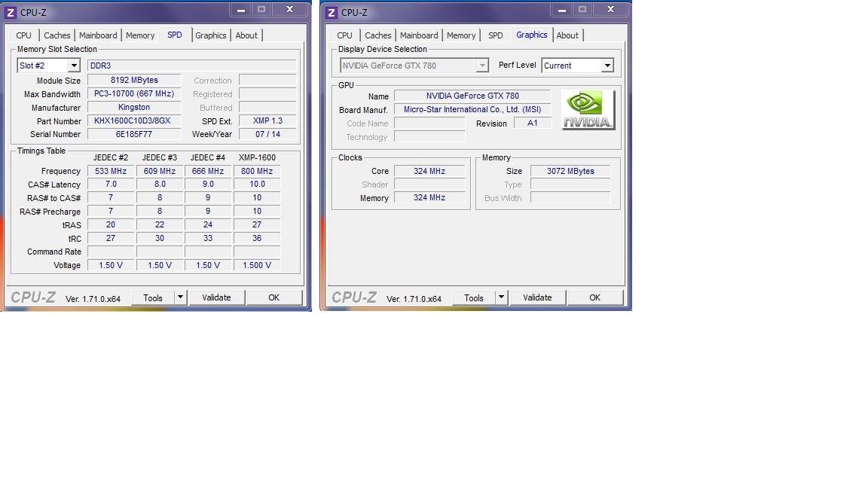Click the GPU Name field NVIDIA GeForce GTX 780

[x=472, y=96]
